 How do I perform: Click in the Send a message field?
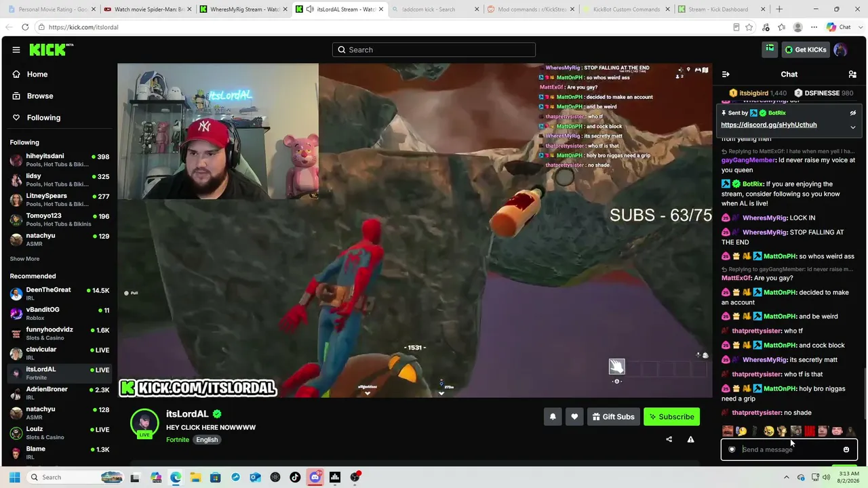pyautogui.click(x=789, y=449)
